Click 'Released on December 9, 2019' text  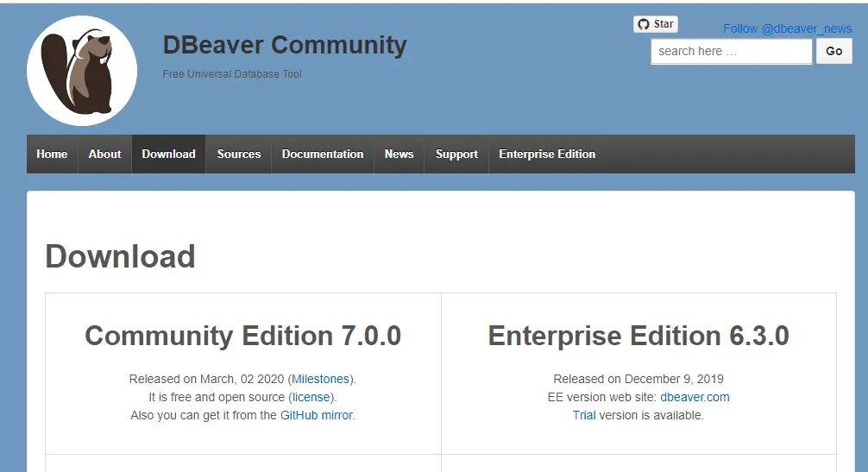pos(638,379)
